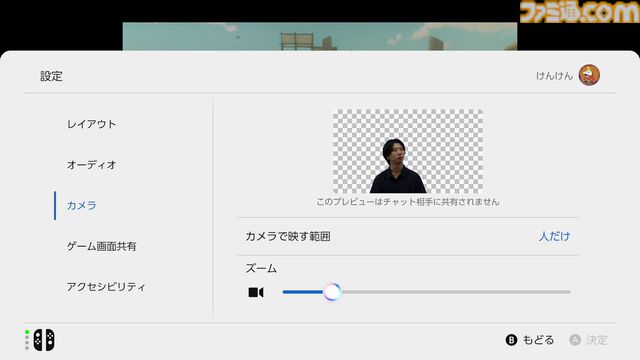This screenshot has height=360, width=640.
Task: Open the オーディオ settings section
Action: coord(92,165)
